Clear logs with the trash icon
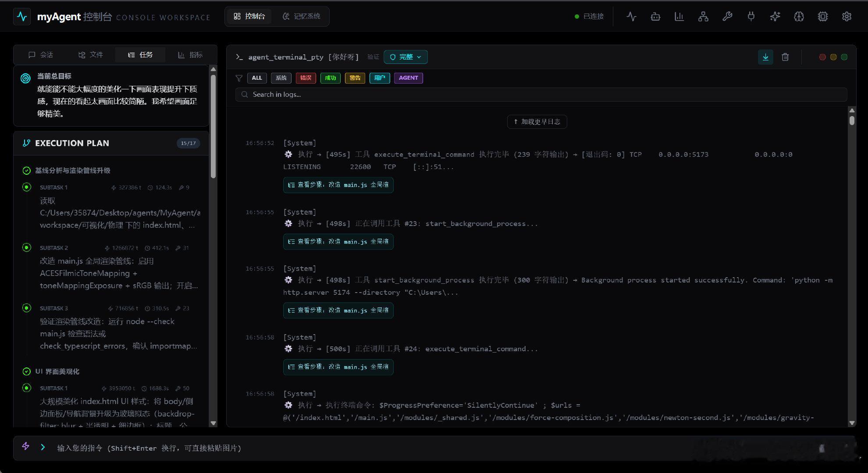Viewport: 868px width, 473px height. click(785, 57)
